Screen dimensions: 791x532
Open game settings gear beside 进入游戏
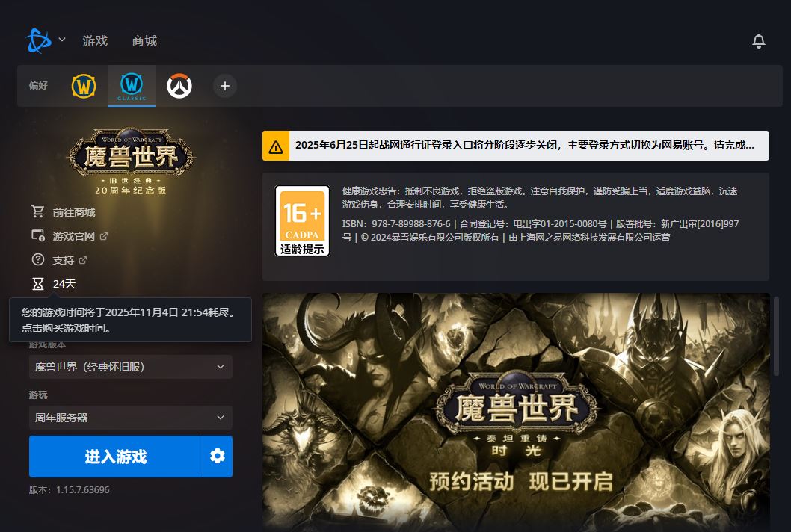218,456
